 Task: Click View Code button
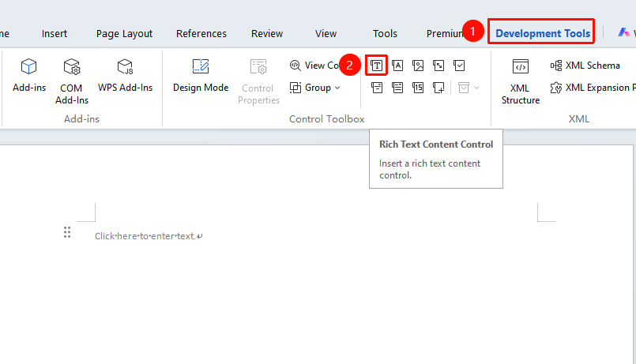tap(314, 66)
